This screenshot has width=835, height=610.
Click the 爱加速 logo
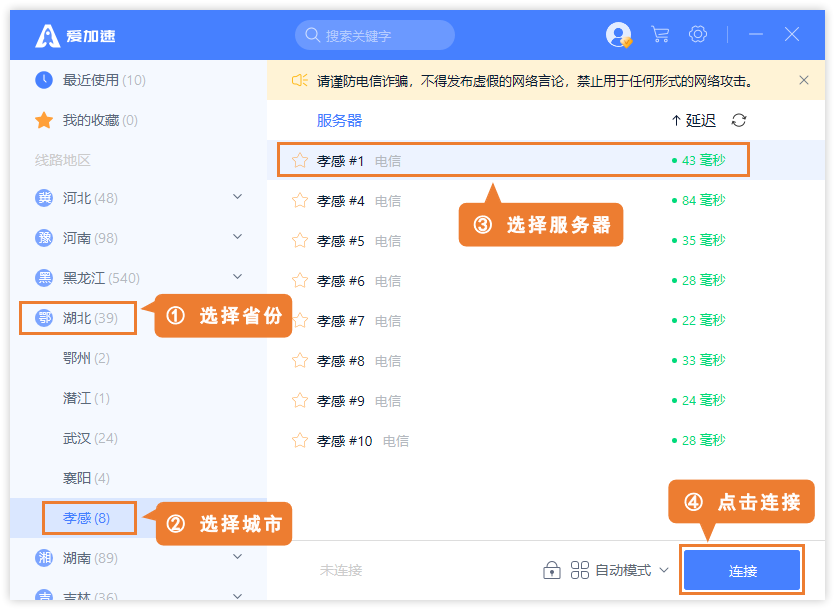tap(75, 36)
